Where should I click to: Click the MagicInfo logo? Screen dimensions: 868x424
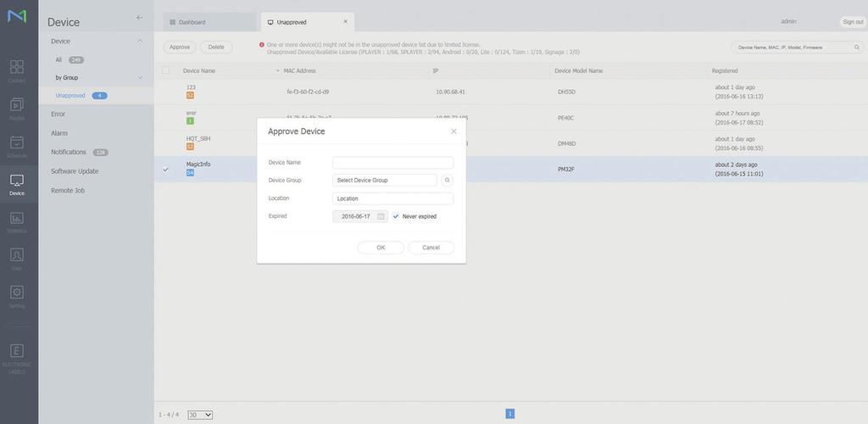click(x=17, y=16)
